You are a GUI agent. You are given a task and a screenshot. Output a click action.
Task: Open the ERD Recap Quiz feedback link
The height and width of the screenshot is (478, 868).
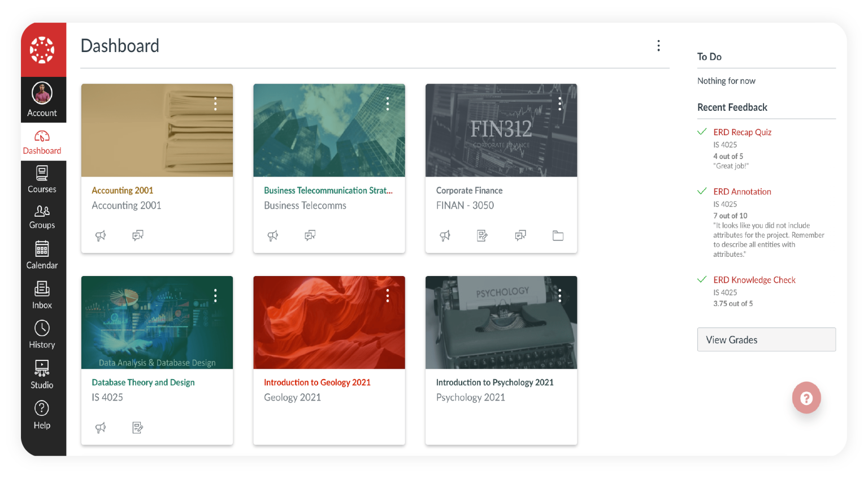click(x=742, y=132)
